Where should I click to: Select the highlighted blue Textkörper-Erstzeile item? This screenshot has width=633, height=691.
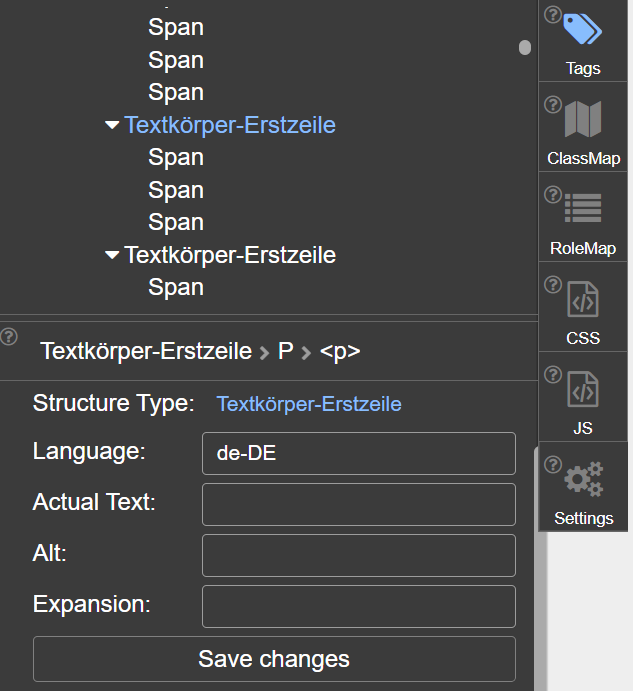[229, 126]
